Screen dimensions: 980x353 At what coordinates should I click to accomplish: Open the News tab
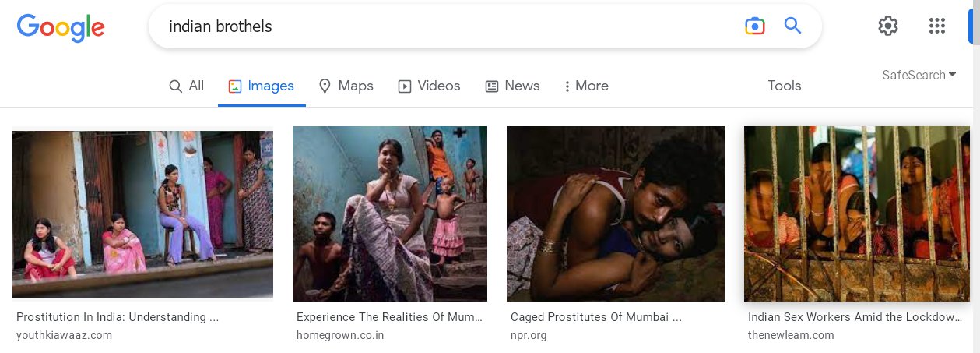(x=513, y=86)
